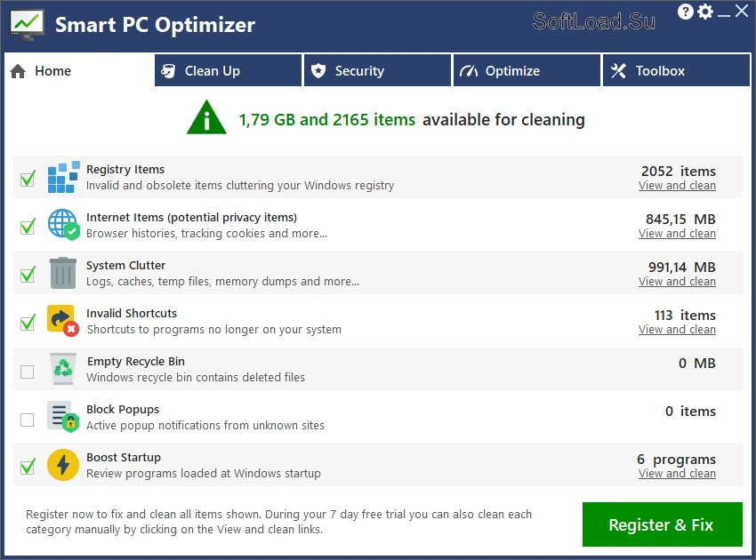
Task: Click the '991,14 MB' value
Action: (x=682, y=267)
